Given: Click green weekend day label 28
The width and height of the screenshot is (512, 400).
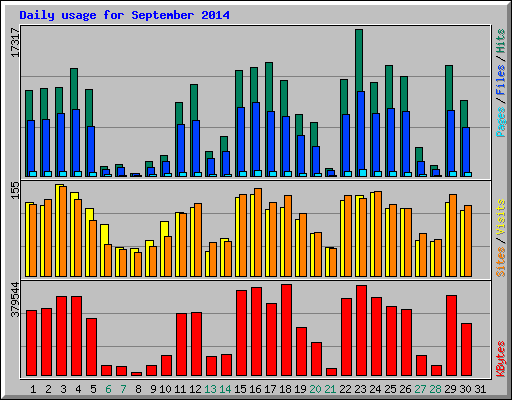Looking at the screenshot, I should [x=435, y=389].
